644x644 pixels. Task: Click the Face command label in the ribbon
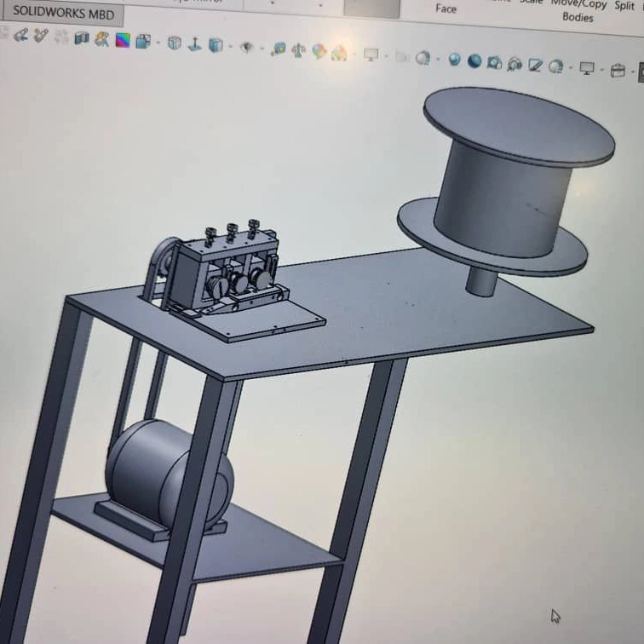pyautogui.click(x=446, y=9)
